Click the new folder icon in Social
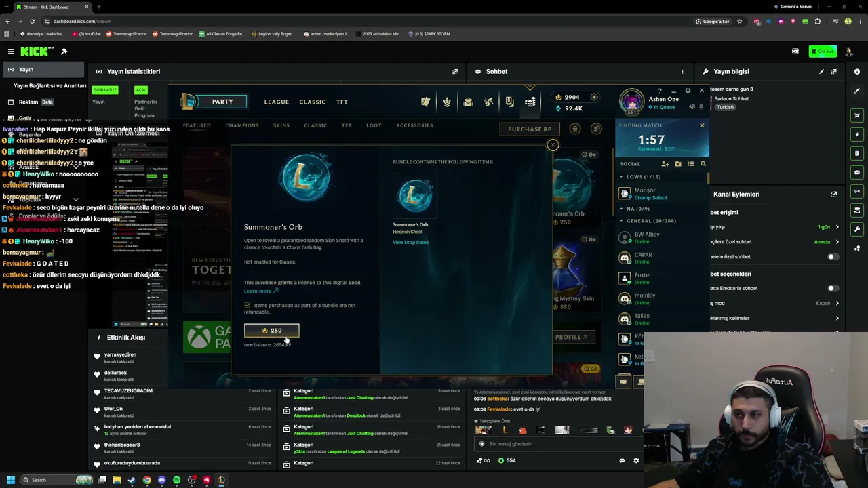The image size is (868, 488). tap(677, 164)
